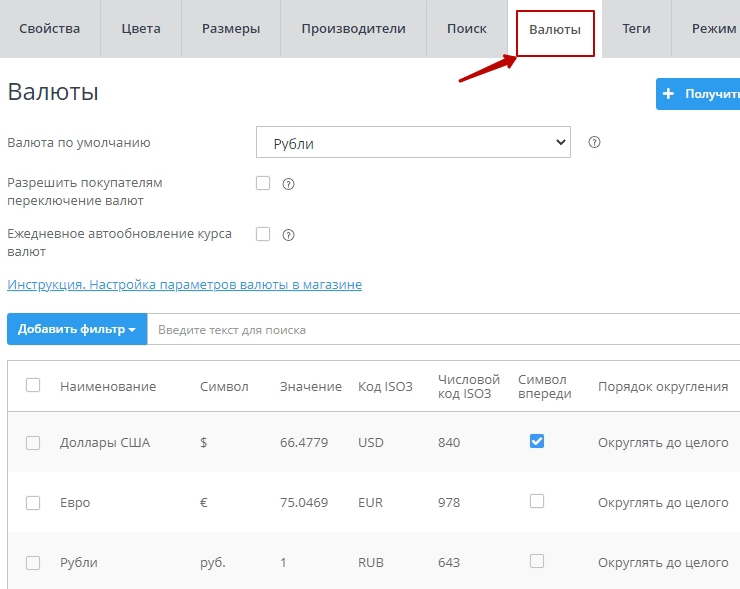Uncheck symbol-in-front for Доллары США
Screen dimensions: 740x589
pos(537,441)
